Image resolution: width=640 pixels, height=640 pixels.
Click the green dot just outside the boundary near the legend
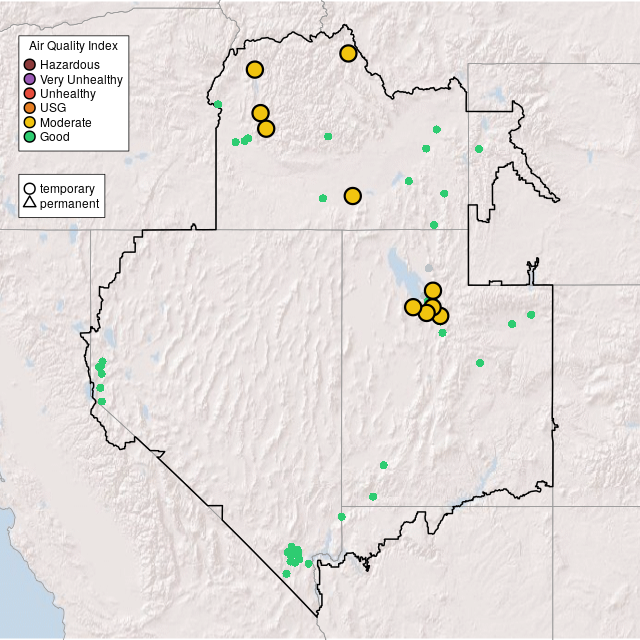point(218,104)
